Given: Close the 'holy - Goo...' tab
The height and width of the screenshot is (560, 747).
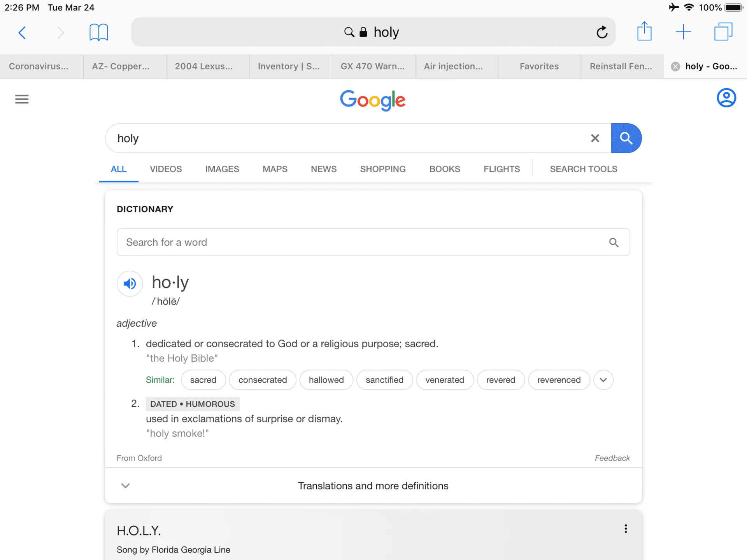Looking at the screenshot, I should [676, 66].
